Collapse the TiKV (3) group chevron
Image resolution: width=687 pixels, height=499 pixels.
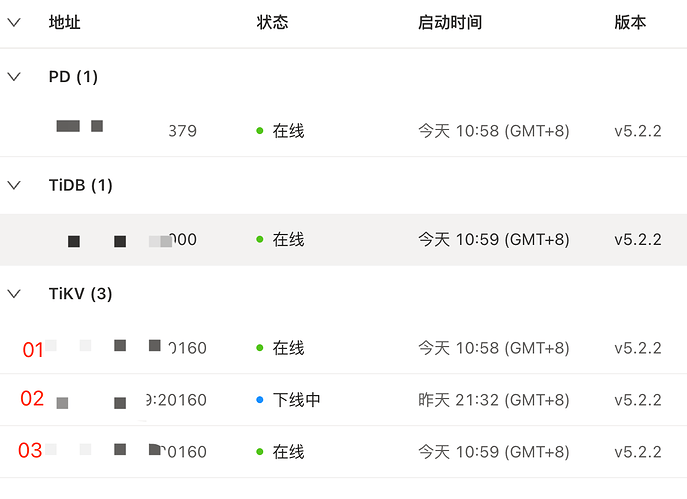[14, 294]
